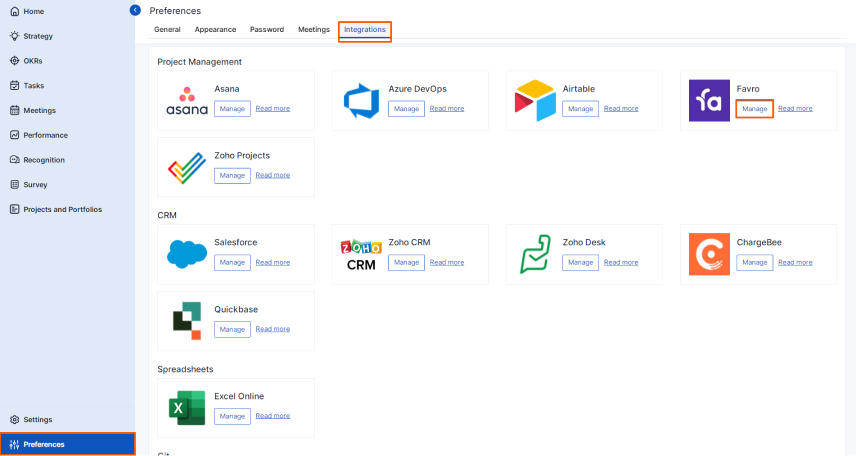Click the Settings gear icon
The width and height of the screenshot is (856, 456).
click(x=15, y=419)
